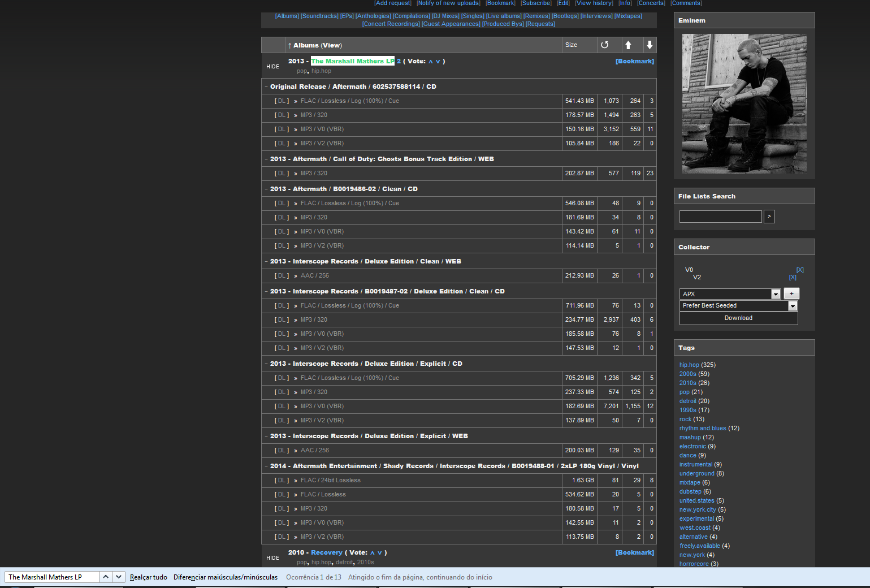This screenshot has width=870, height=588.
Task: Open the Subscribe link
Action: click(x=536, y=3)
